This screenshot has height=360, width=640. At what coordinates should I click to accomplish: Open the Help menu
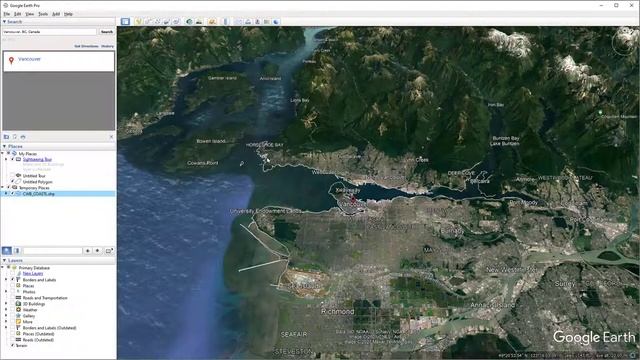click(68, 14)
